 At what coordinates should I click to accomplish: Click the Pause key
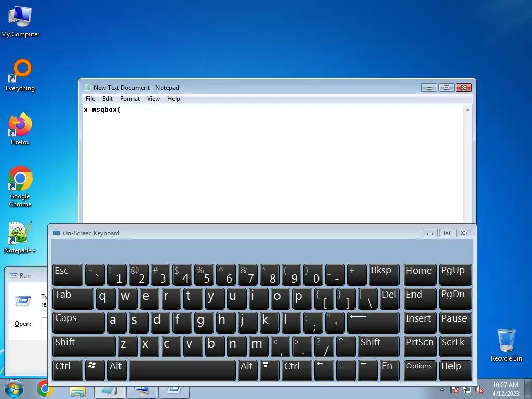point(455,322)
